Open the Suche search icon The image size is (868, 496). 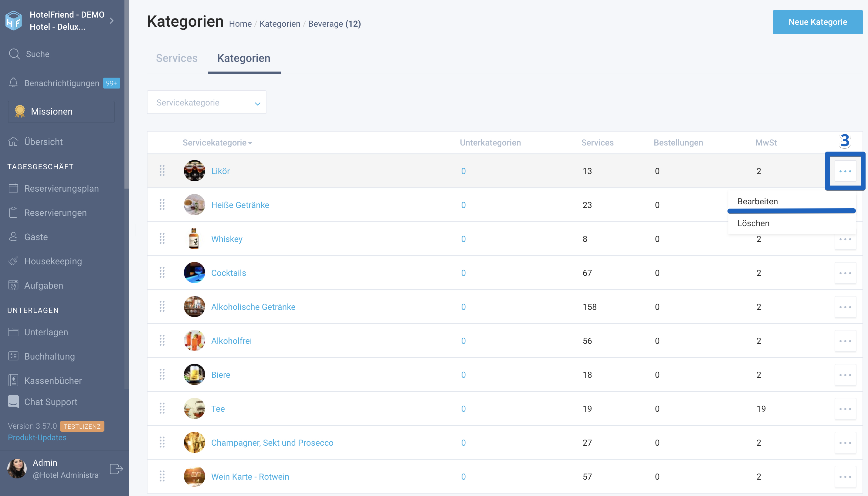(x=14, y=54)
